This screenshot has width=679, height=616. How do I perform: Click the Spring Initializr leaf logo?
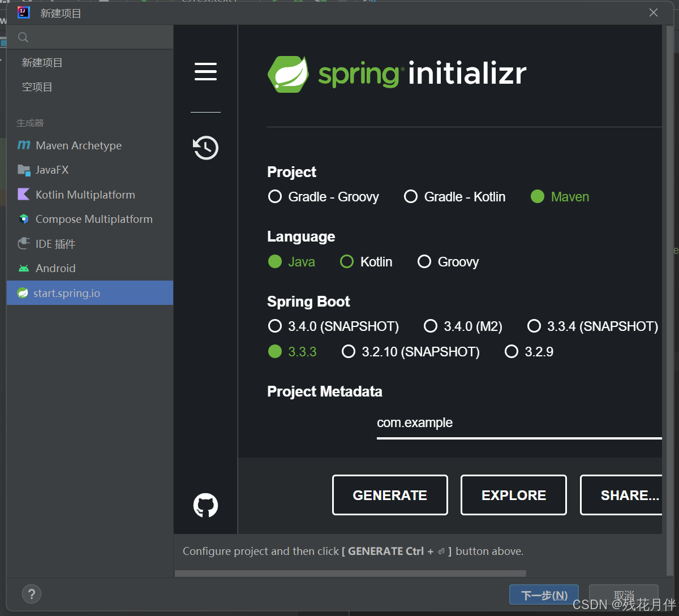click(x=288, y=74)
